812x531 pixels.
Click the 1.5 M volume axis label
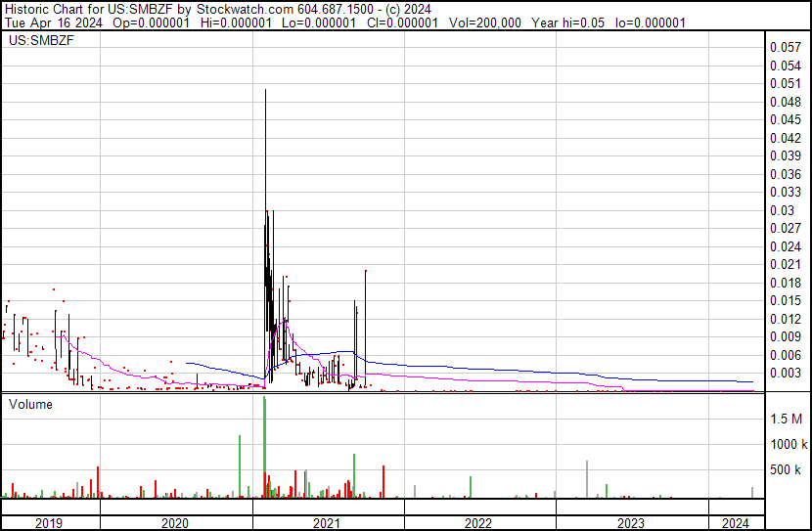[x=788, y=419]
